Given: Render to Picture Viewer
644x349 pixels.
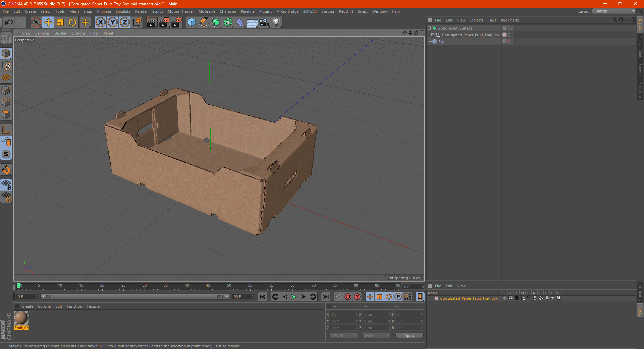Looking at the screenshot, I should coord(164,22).
